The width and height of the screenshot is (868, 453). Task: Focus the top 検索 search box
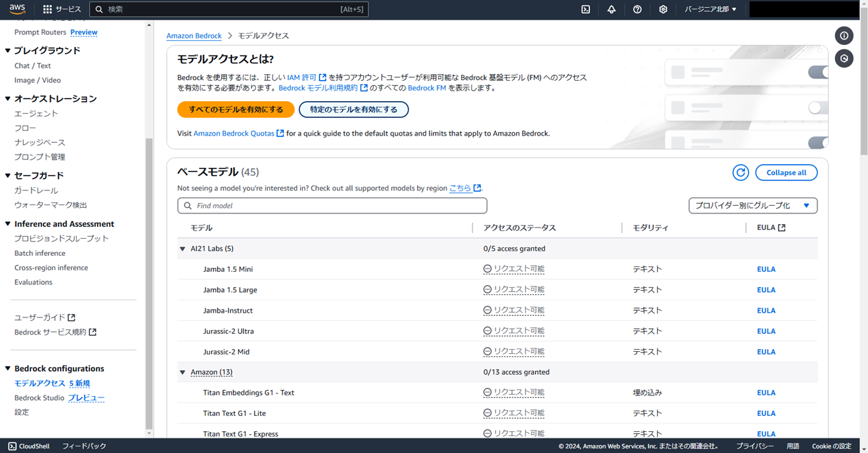pos(229,9)
